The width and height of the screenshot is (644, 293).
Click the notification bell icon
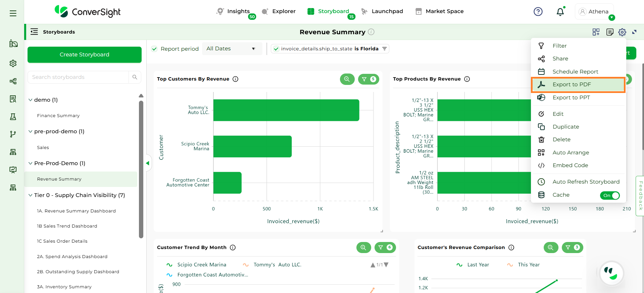560,12
